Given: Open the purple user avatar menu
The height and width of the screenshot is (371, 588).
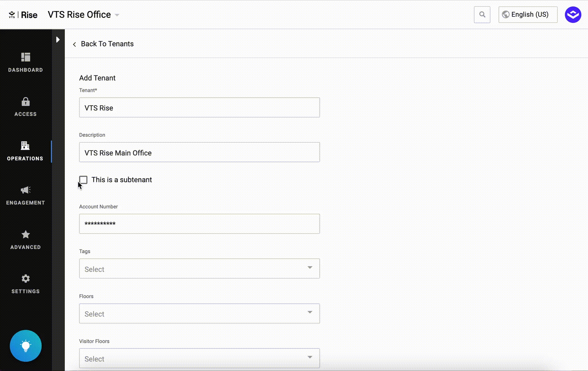Looking at the screenshot, I should 573,15.
